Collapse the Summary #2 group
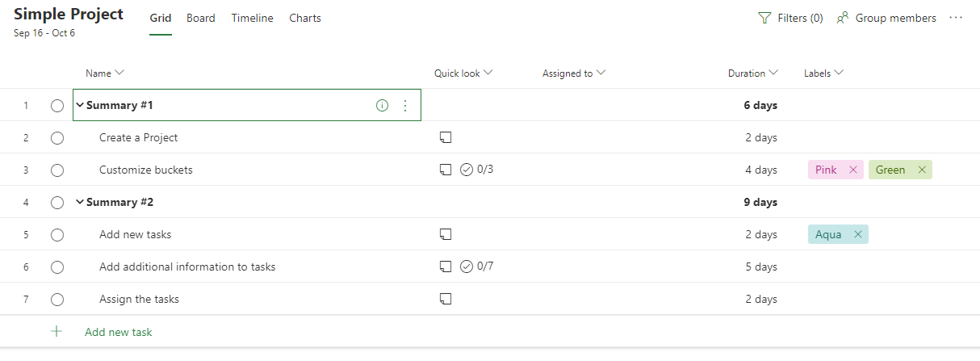The height and width of the screenshot is (361, 980). (80, 202)
